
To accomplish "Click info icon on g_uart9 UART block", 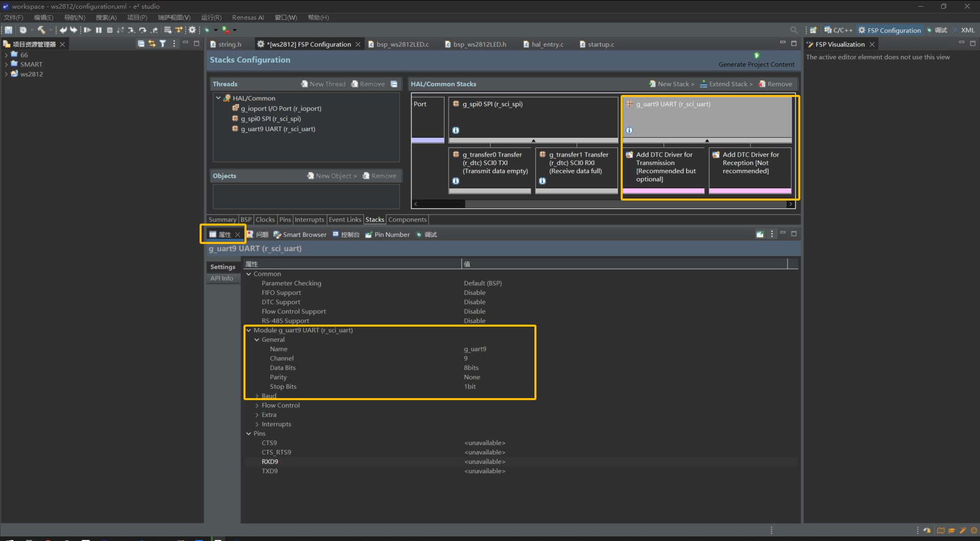I will coord(629,130).
